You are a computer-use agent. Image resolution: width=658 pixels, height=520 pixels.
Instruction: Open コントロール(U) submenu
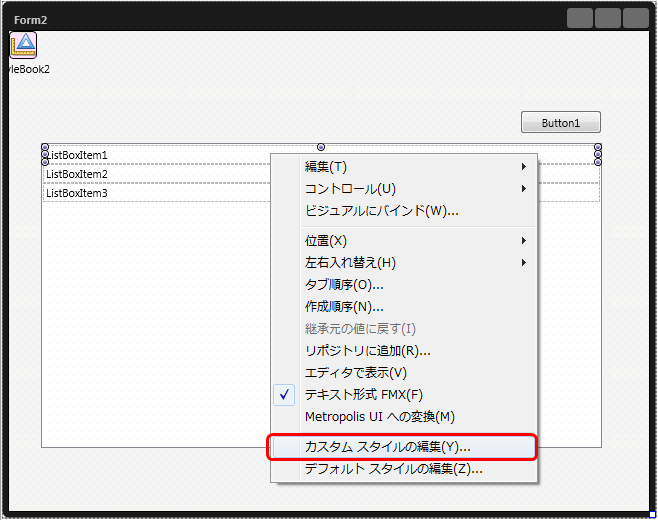[404, 188]
